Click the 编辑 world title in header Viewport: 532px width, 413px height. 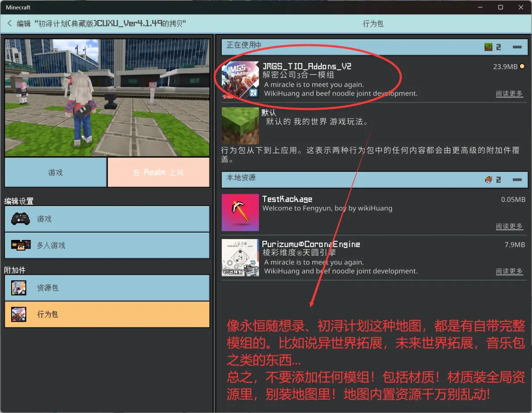tap(101, 23)
